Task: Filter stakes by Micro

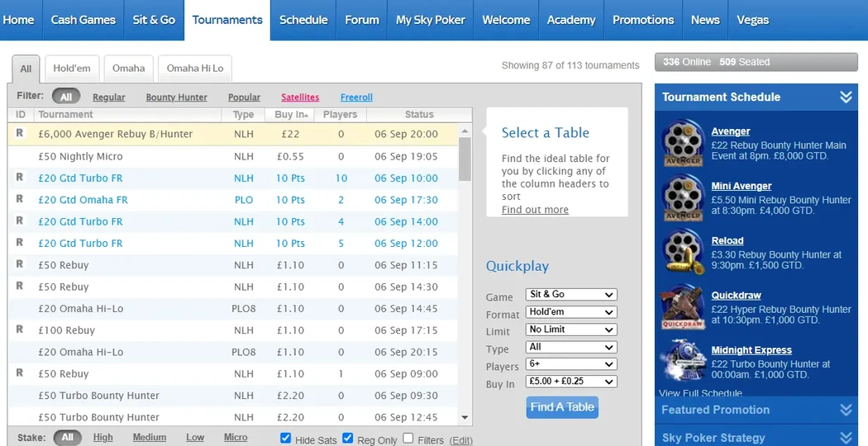Action: pos(236,437)
